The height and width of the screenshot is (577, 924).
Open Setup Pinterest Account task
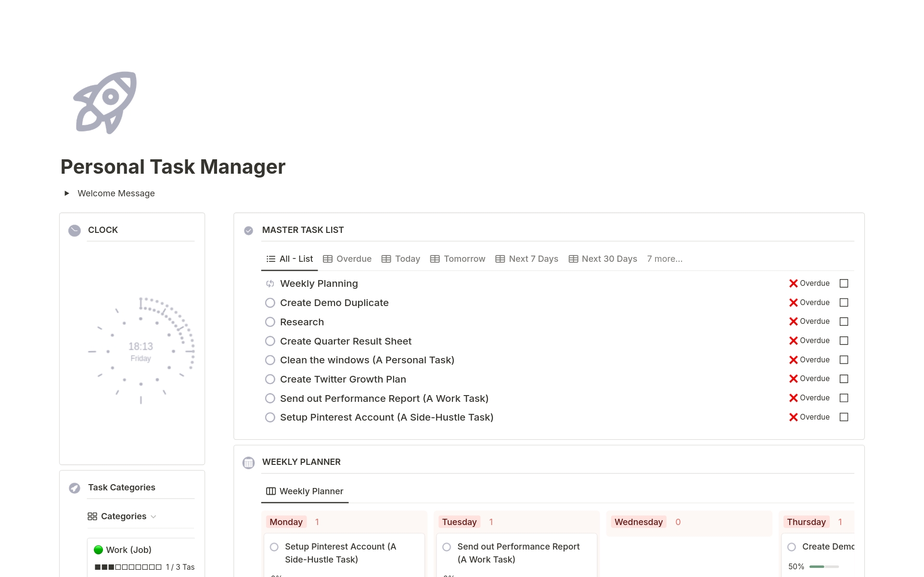click(387, 417)
